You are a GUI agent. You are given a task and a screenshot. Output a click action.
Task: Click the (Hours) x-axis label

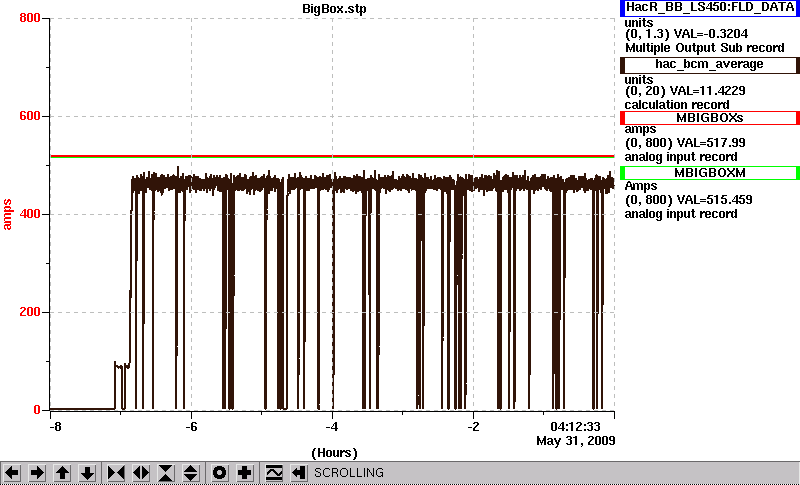tap(334, 453)
